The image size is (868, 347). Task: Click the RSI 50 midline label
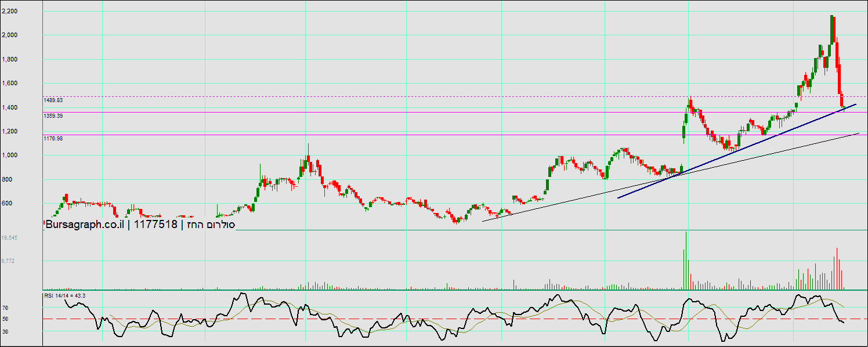[x=5, y=319]
